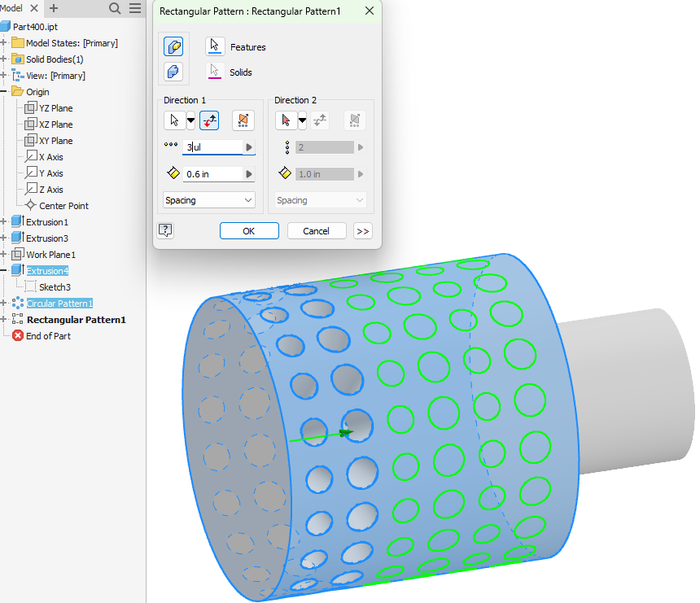700x603 pixels.
Task: Click the Model tab label
Action: tap(12, 8)
